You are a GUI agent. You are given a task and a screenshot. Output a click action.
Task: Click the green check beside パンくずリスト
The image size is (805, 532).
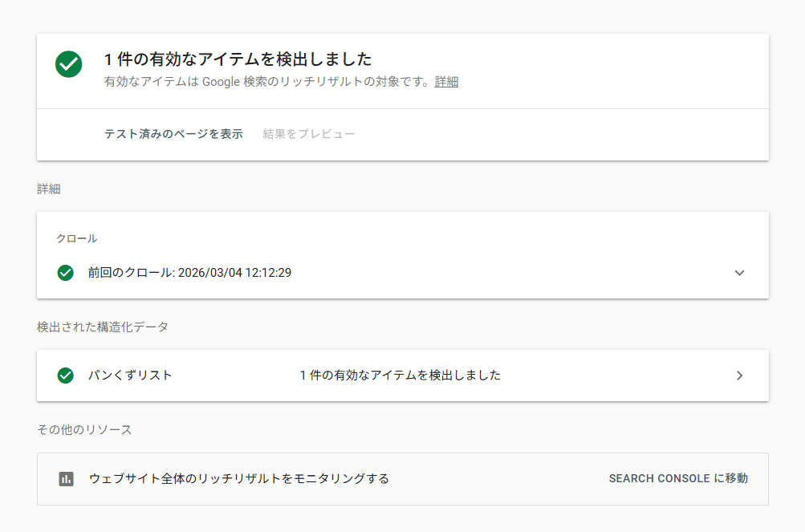coord(66,376)
